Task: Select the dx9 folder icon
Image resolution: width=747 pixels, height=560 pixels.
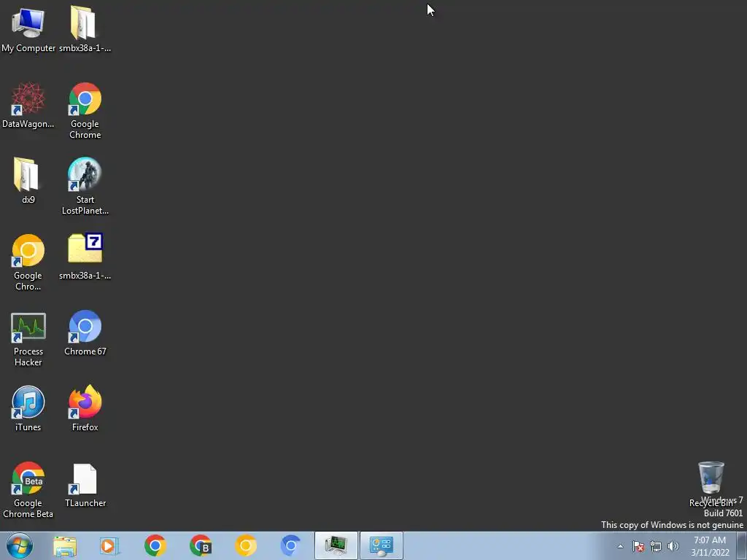Action: pyautogui.click(x=28, y=181)
